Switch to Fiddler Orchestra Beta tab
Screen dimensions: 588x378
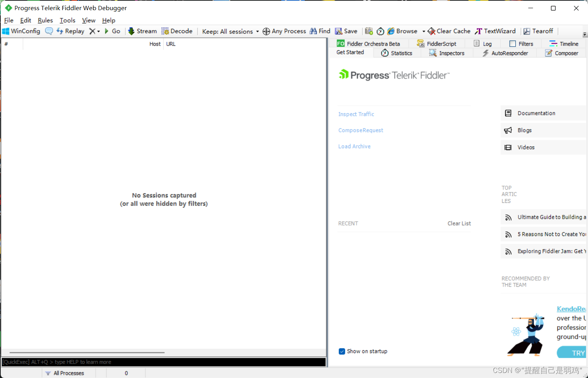(x=368, y=44)
